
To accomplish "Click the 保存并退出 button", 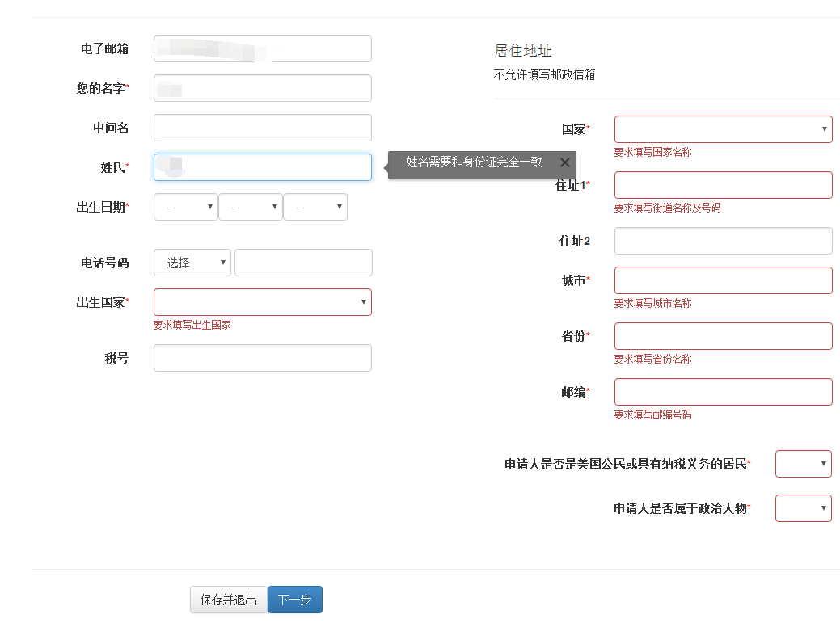I will coord(229,600).
